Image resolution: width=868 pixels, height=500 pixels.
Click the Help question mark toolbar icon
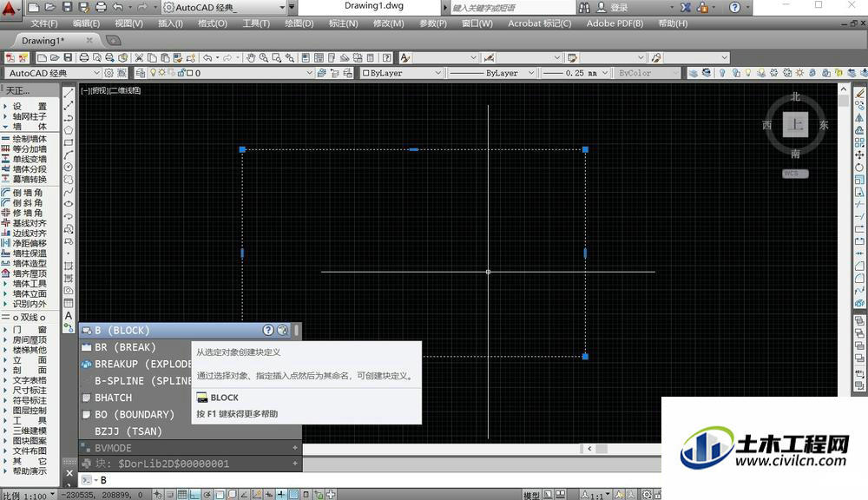click(x=387, y=57)
